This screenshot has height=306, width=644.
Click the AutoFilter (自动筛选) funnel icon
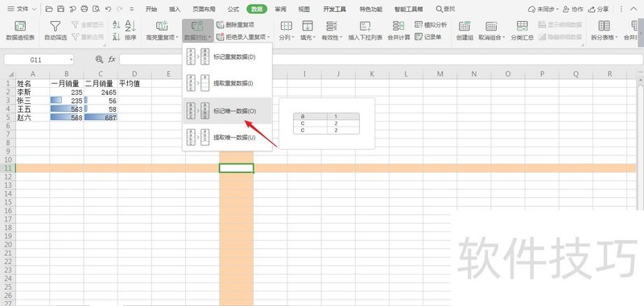pos(55,27)
